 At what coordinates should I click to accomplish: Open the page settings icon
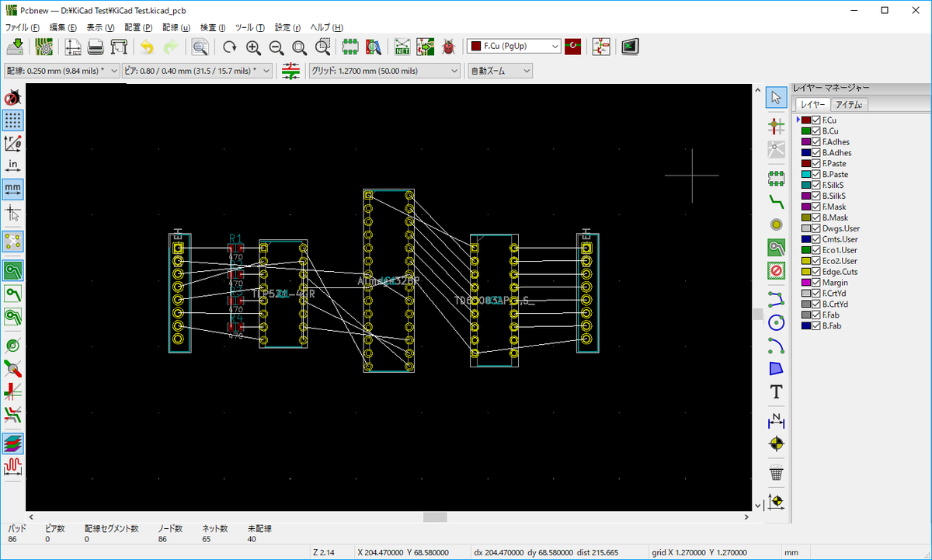click(73, 47)
